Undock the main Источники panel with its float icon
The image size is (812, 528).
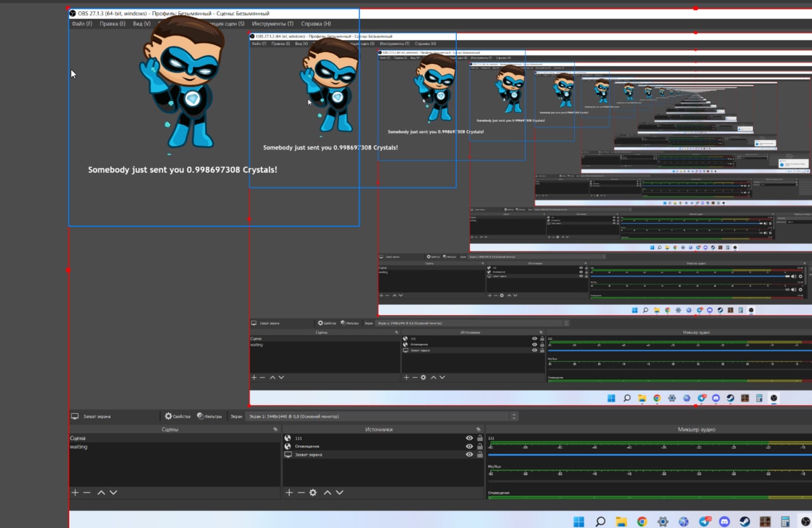pyautogui.click(x=480, y=429)
